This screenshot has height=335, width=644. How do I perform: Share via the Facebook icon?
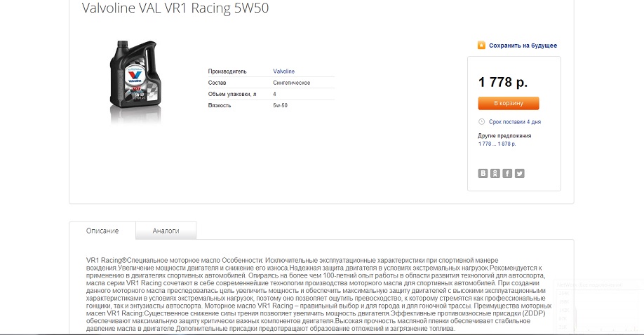pos(508,173)
